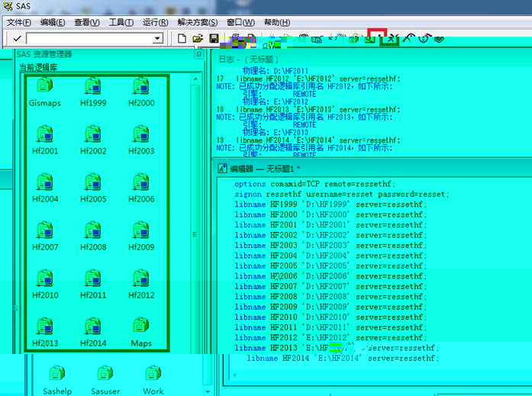The width and height of the screenshot is (532, 396).
Task: Click the explorer panel scroll down arrow
Action: pyautogui.click(x=208, y=391)
